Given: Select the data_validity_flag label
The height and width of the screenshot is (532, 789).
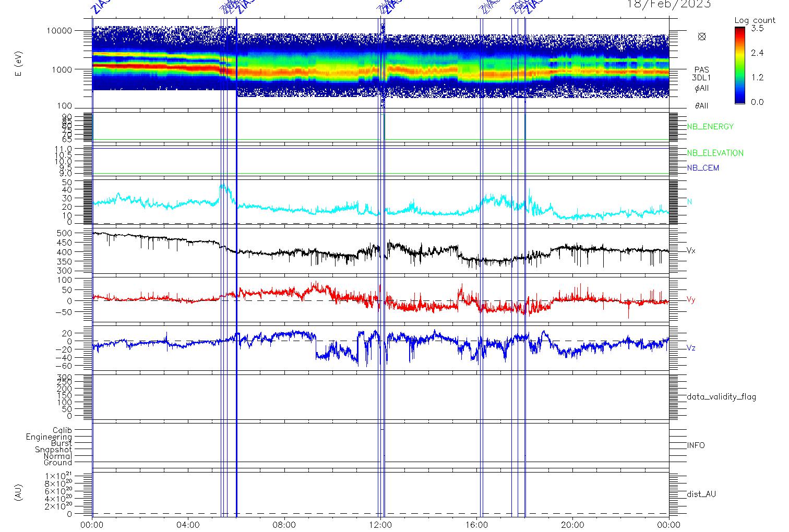Looking at the screenshot, I should (721, 397).
